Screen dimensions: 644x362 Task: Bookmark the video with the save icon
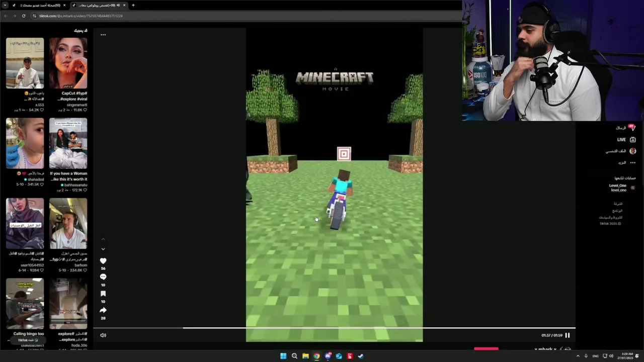[x=103, y=294]
